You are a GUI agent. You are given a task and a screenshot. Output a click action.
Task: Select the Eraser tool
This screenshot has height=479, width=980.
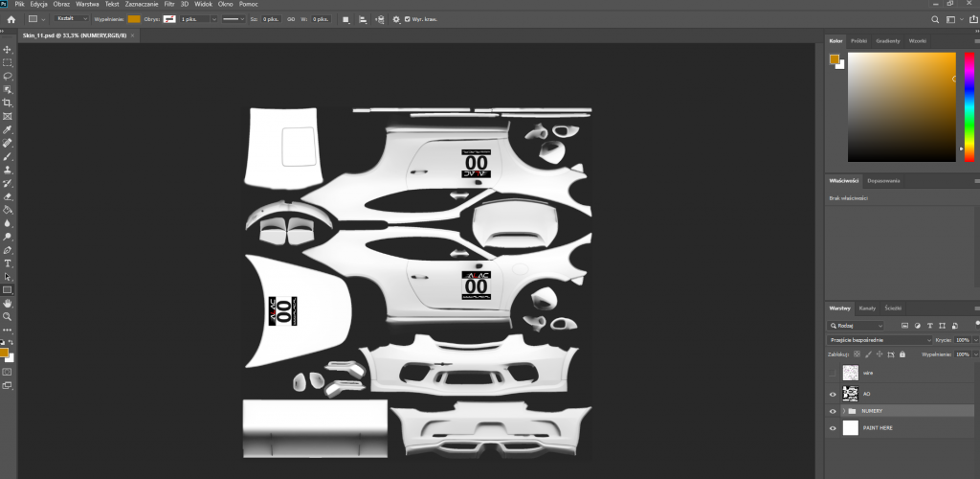pyautogui.click(x=8, y=197)
